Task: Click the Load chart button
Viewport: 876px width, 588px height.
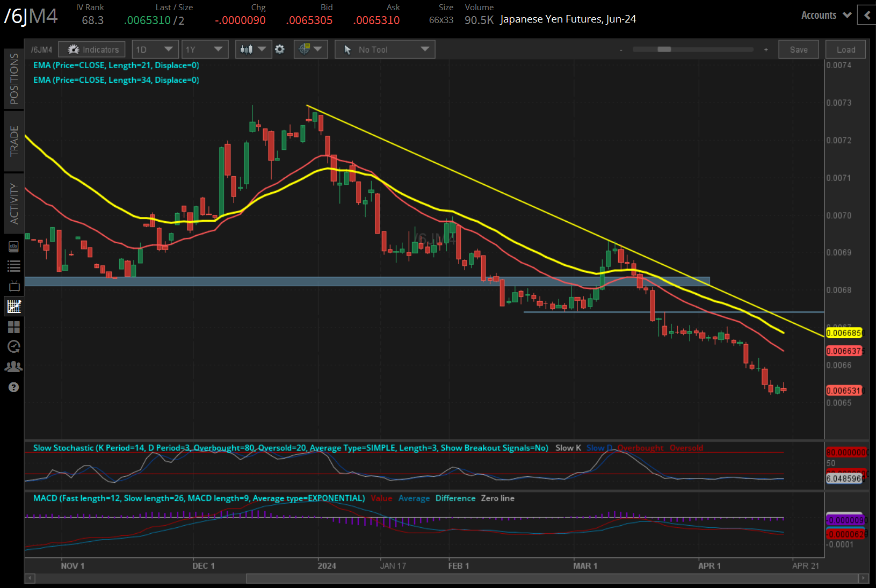Action: [845, 49]
